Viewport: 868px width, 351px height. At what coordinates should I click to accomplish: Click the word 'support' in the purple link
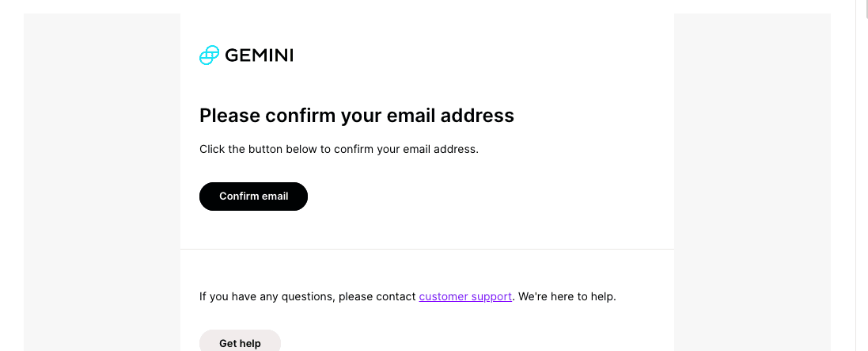point(491,296)
